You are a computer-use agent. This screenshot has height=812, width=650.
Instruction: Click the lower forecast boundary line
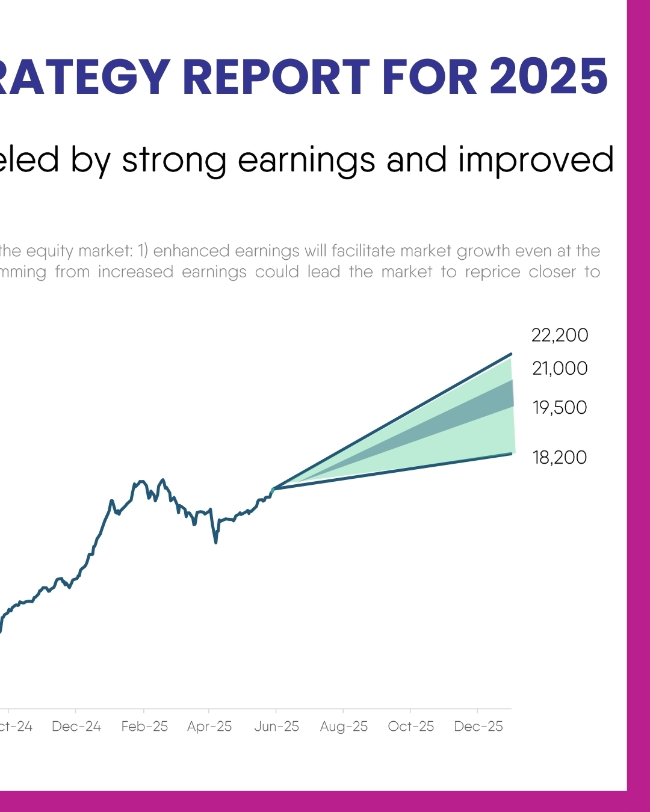coord(392,471)
